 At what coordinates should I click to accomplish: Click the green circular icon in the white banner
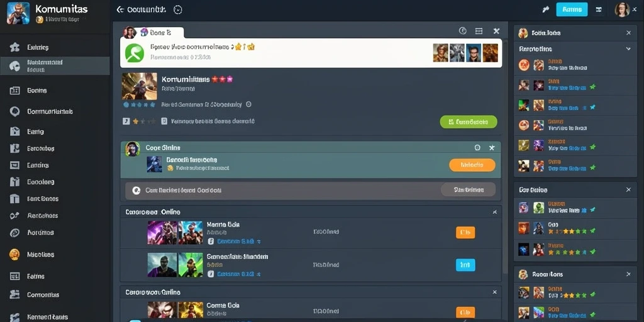coord(135,53)
